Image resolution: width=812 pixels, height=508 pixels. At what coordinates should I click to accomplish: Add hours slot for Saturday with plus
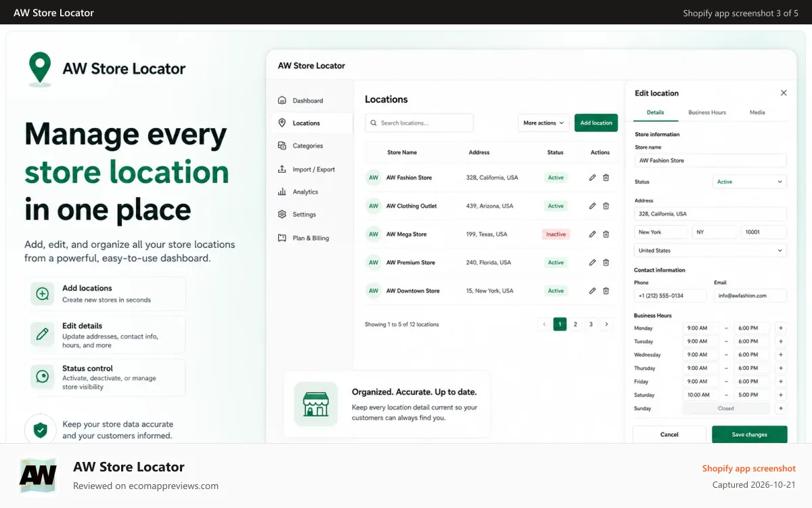[x=781, y=395]
